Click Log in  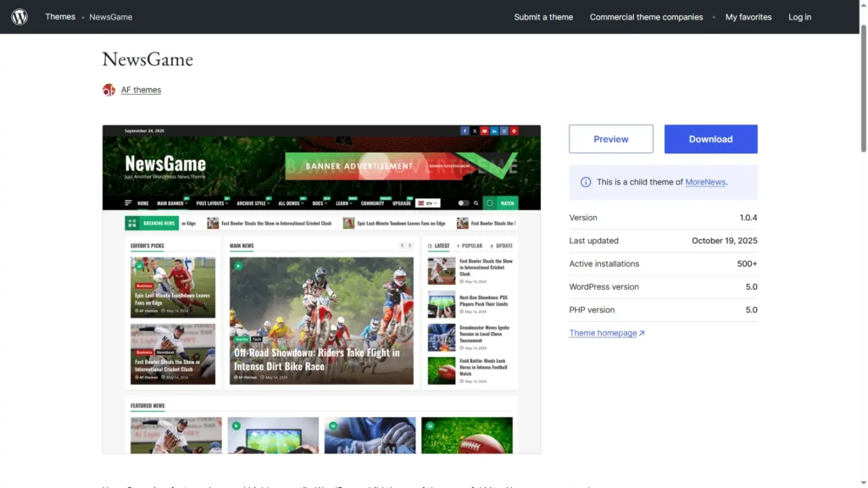pyautogui.click(x=799, y=17)
